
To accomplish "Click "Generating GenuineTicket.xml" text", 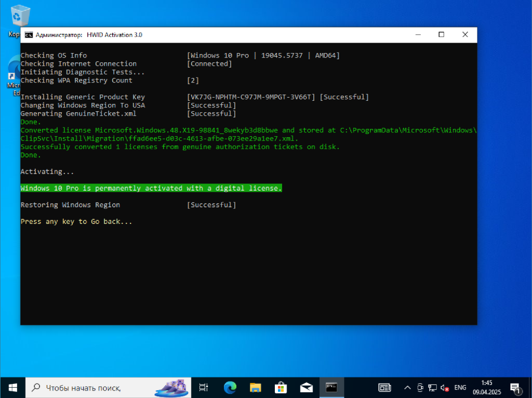I will pyautogui.click(x=78, y=114).
